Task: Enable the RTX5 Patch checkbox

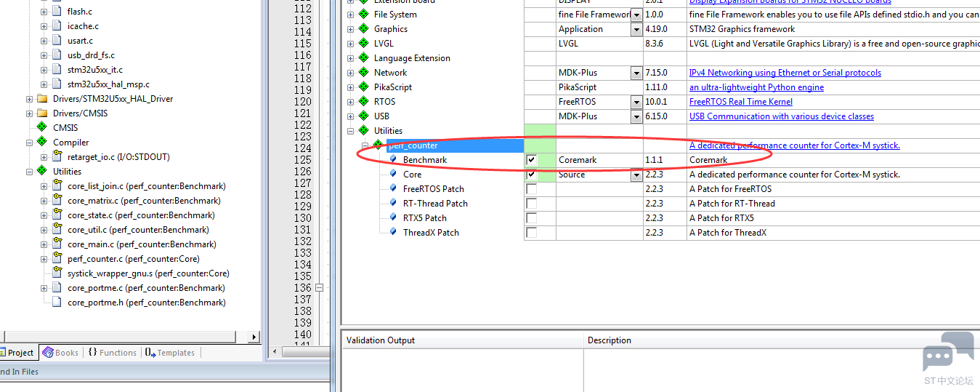Action: (531, 217)
